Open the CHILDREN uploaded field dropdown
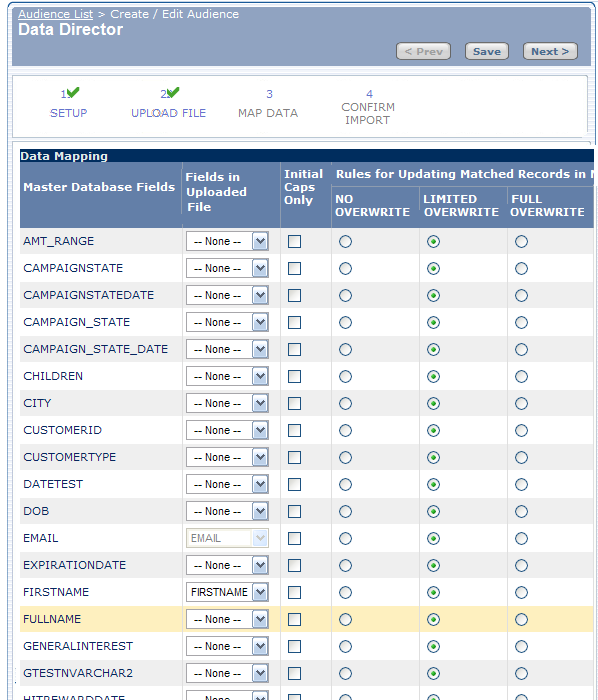The width and height of the screenshot is (598, 700). [x=227, y=376]
